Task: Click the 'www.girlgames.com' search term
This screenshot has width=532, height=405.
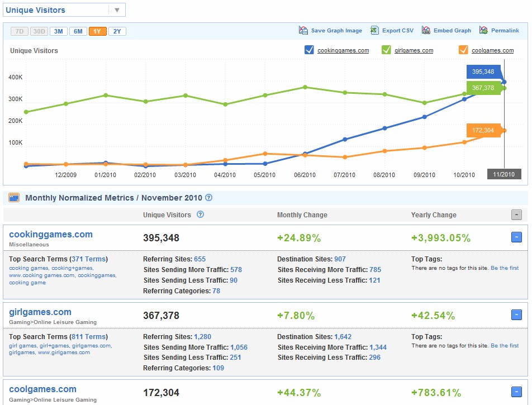Action: 64,352
